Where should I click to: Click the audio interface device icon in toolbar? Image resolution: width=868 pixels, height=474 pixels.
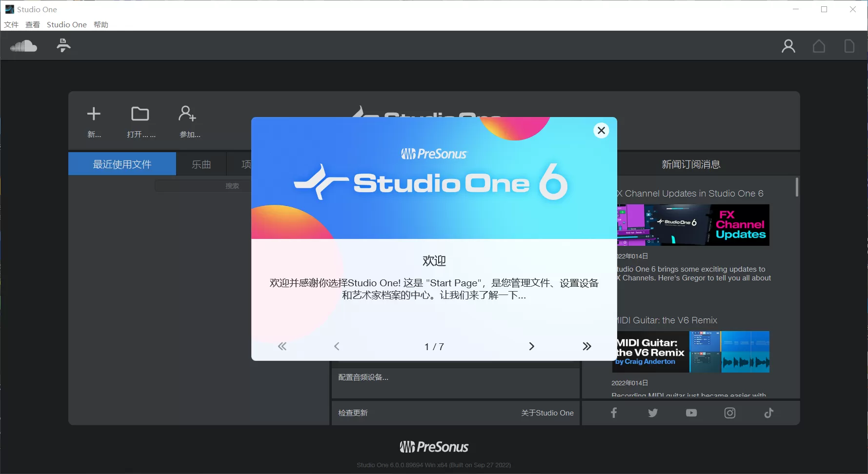tap(63, 45)
